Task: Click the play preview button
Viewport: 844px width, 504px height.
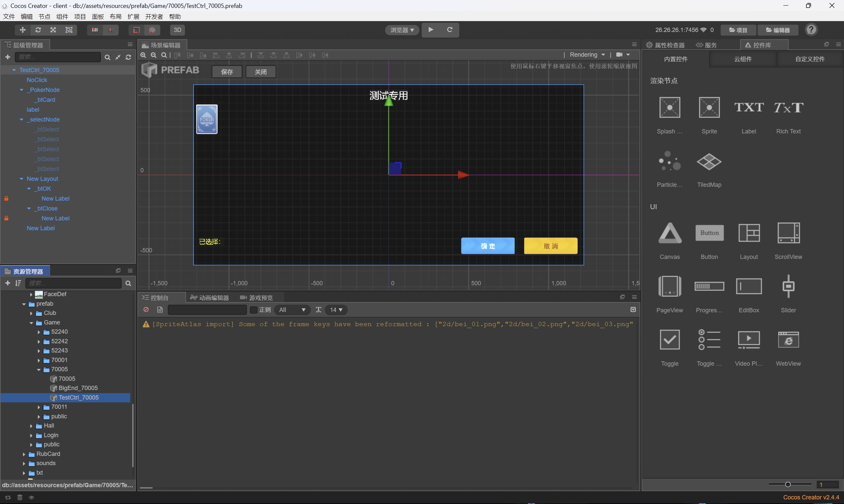Action: [431, 30]
